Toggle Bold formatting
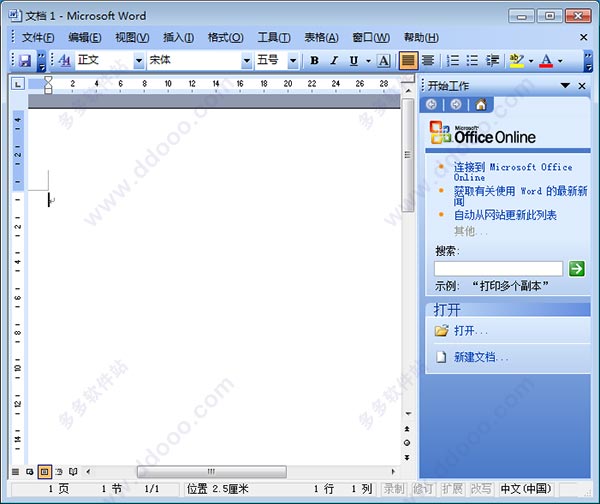The width and height of the screenshot is (600, 504). coord(315,60)
